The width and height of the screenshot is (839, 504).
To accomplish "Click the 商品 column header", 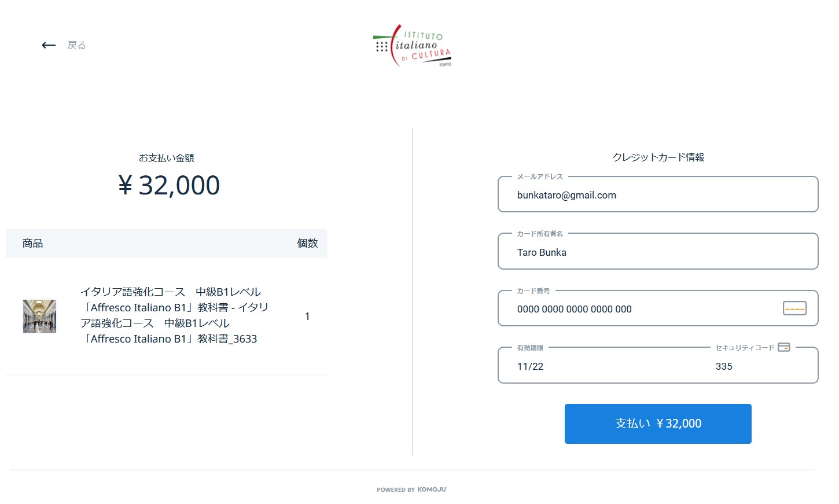I will [x=33, y=244].
